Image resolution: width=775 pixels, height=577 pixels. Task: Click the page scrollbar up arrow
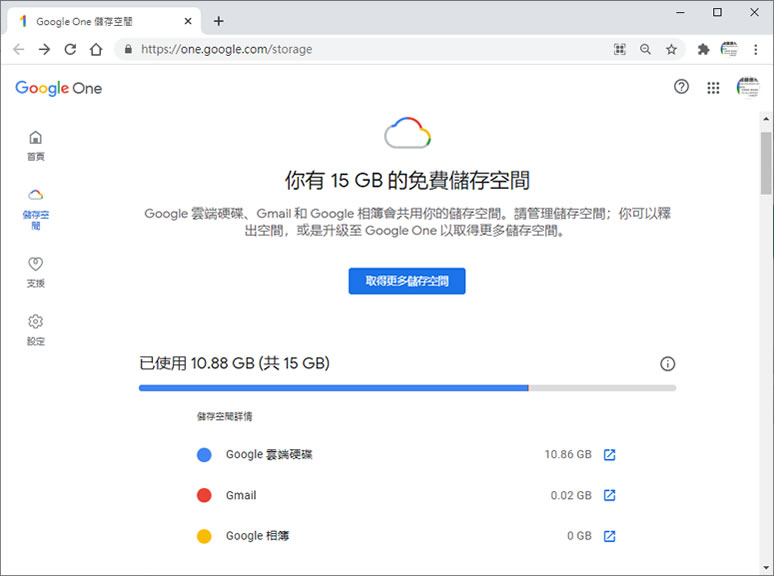click(766, 119)
